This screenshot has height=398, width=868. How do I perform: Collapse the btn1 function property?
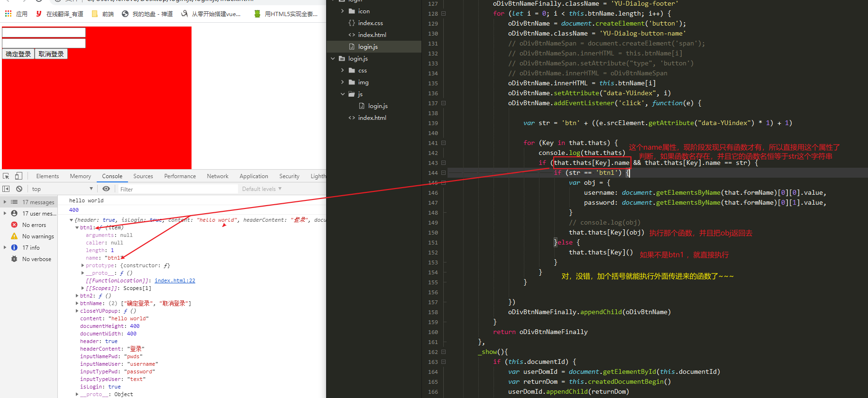click(x=77, y=227)
